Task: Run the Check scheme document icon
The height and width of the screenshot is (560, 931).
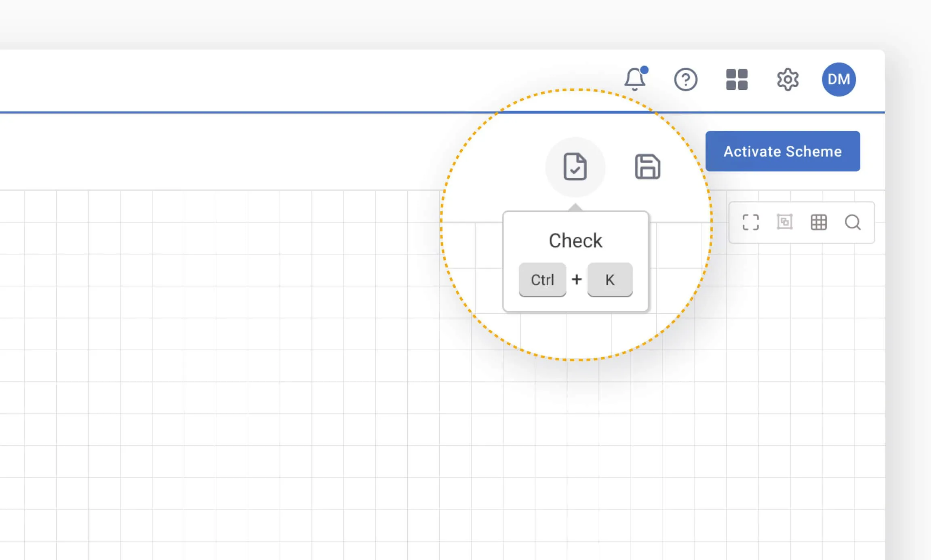Action: (x=575, y=166)
